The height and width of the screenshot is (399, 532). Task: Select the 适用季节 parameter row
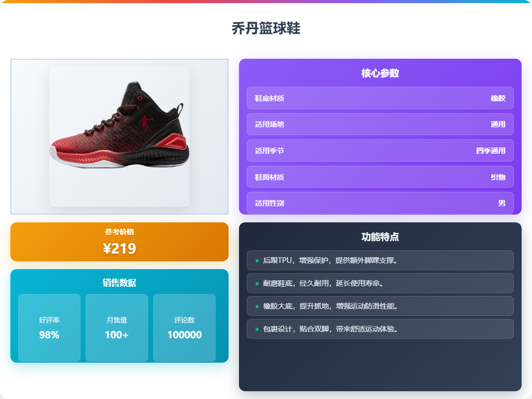[x=380, y=151]
